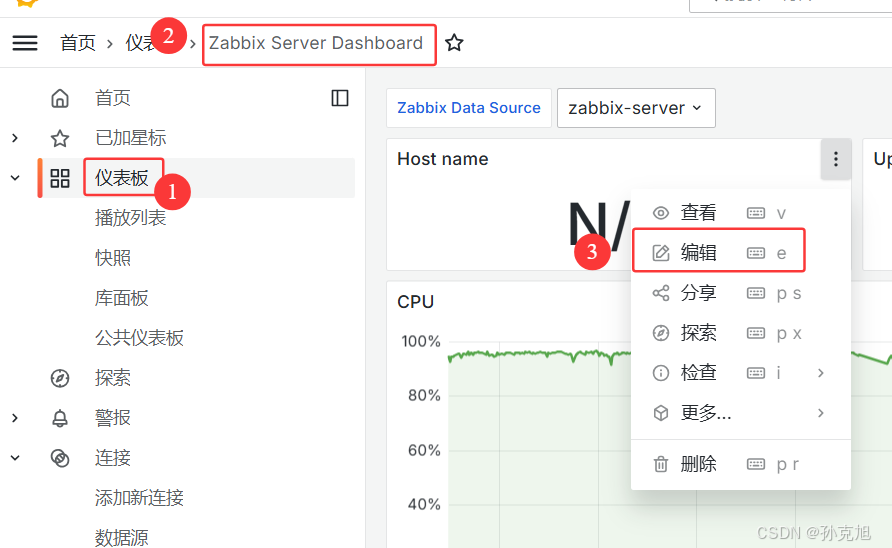Expand the 已加星标 section chevron
The width and height of the screenshot is (892, 548).
tap(15, 138)
